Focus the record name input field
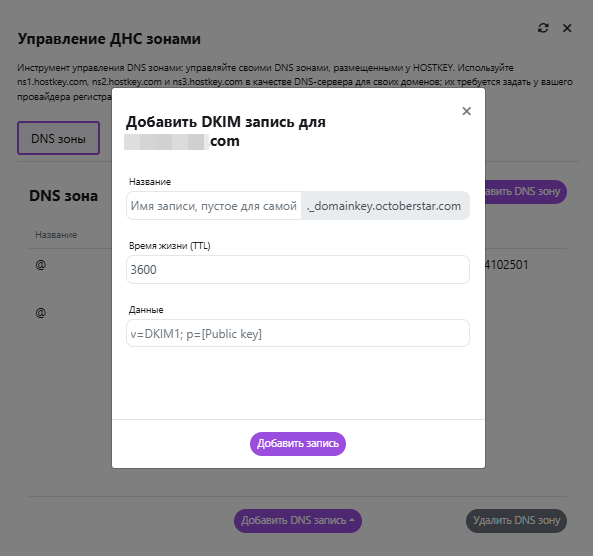The width and height of the screenshot is (593, 556). click(214, 206)
